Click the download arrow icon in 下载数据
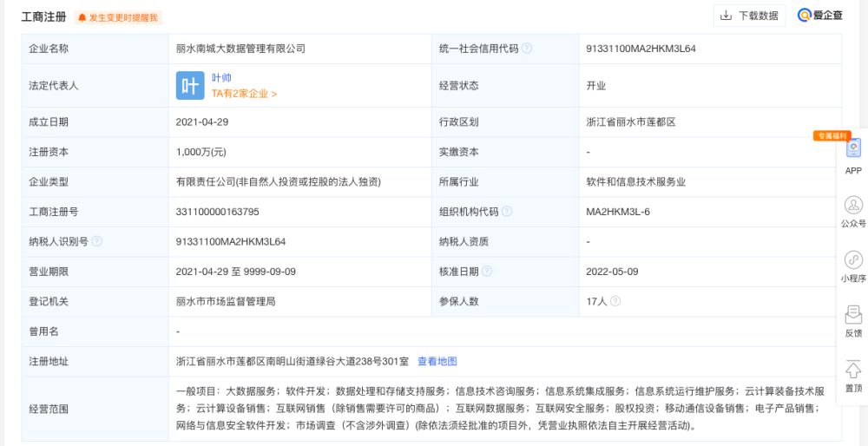The image size is (868, 446). coord(726,16)
